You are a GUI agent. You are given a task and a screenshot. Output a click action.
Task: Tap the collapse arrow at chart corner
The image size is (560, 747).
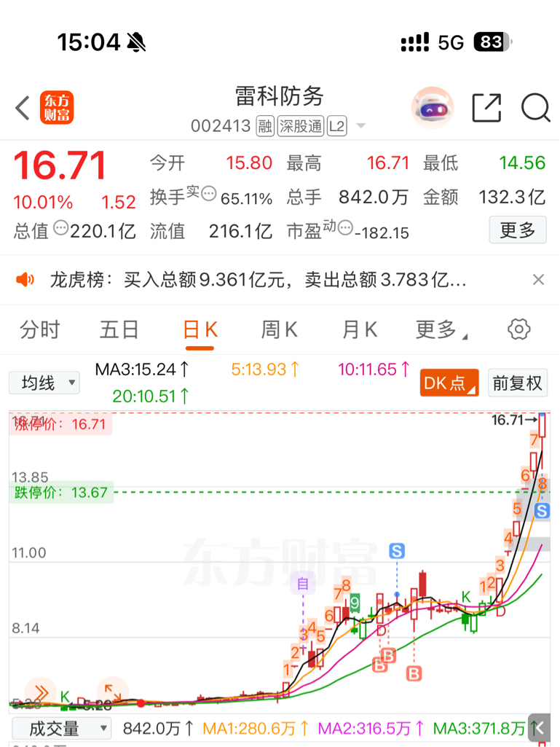coord(540,727)
